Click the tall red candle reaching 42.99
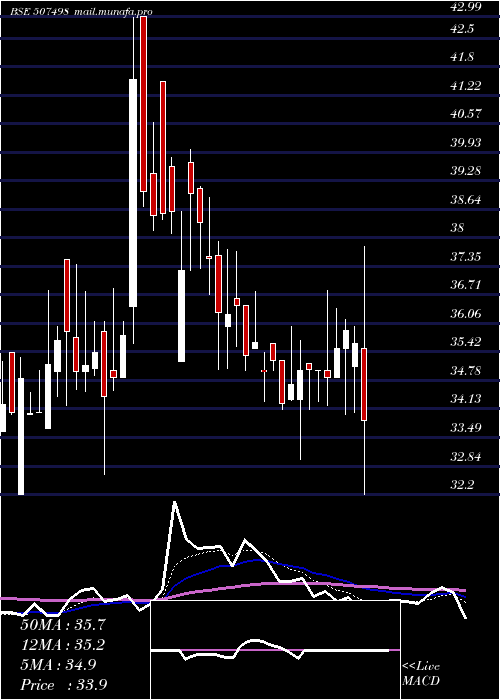The image size is (500, 700). tap(143, 104)
